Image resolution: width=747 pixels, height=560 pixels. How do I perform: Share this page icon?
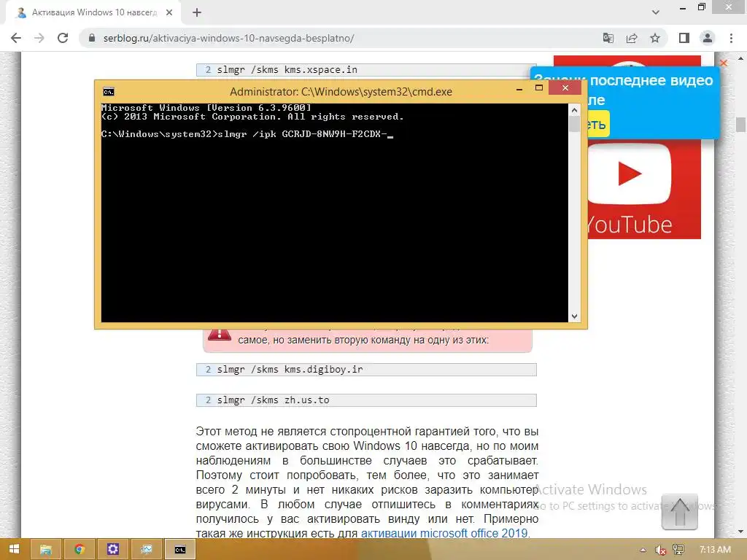(632, 38)
